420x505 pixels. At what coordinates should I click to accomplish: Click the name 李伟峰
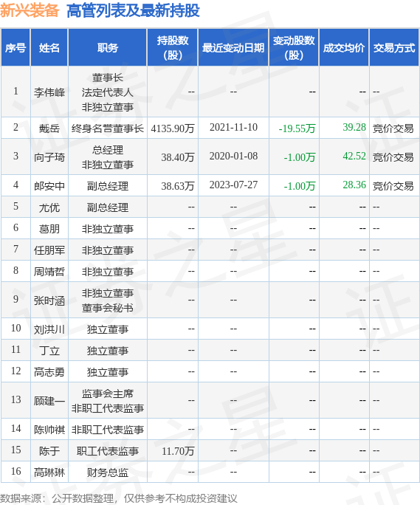tap(49, 92)
